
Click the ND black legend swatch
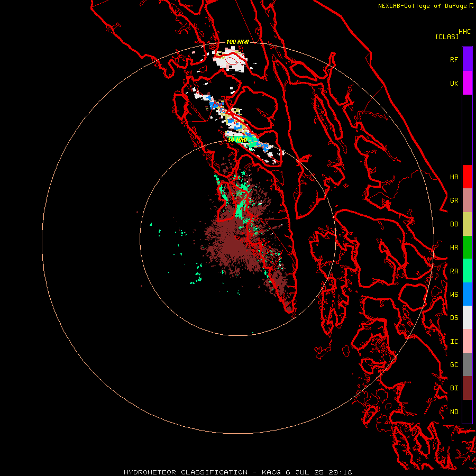467,411
